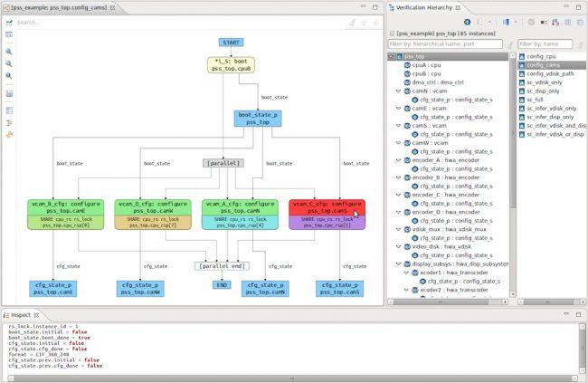This screenshot has width=588, height=383.
Task: Click the window layout icon below the pin icon
Action: tap(9, 34)
